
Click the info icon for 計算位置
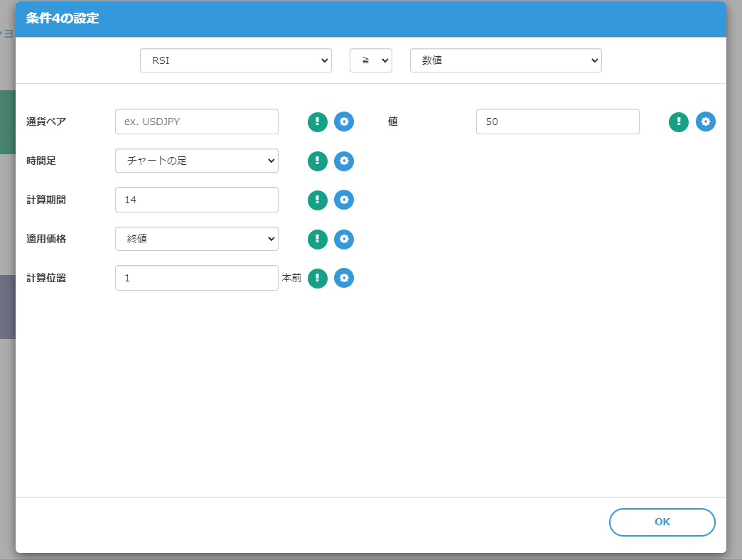[x=318, y=278]
